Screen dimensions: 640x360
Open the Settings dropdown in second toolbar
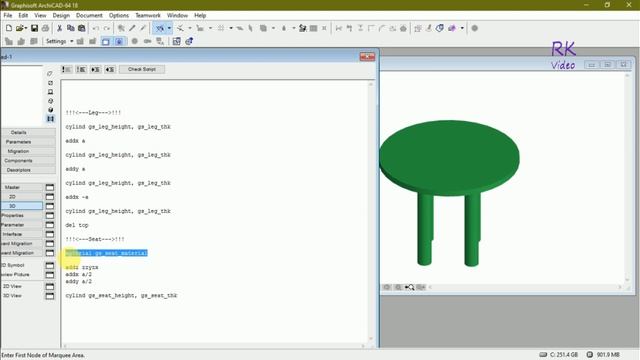pyautogui.click(x=59, y=41)
